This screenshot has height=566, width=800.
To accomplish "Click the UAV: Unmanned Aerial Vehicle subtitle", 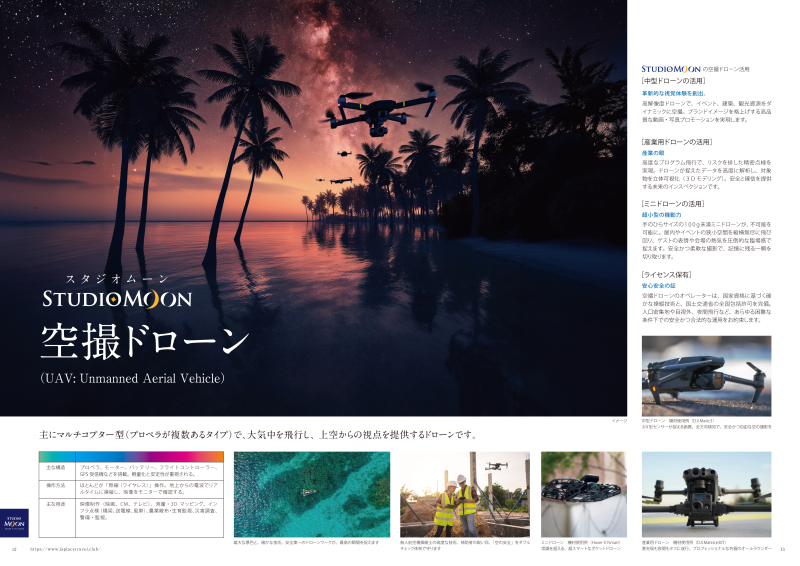I will pyautogui.click(x=132, y=379).
